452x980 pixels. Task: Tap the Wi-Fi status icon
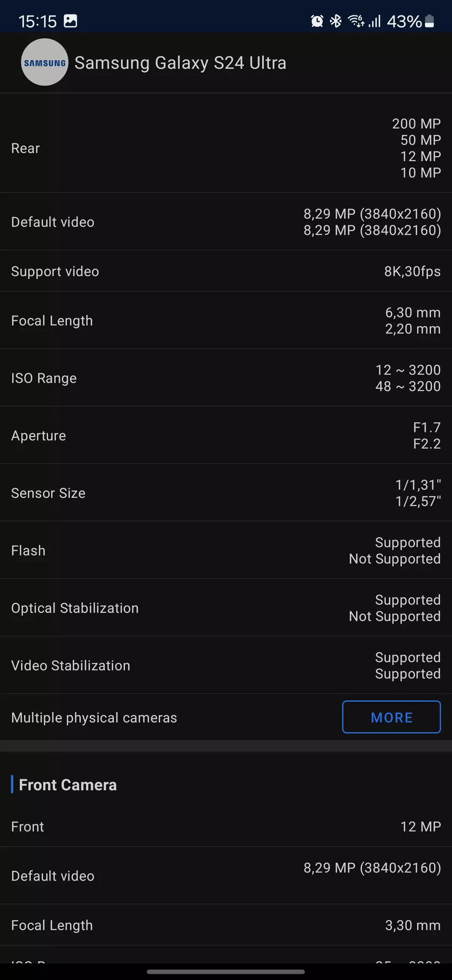(355, 21)
